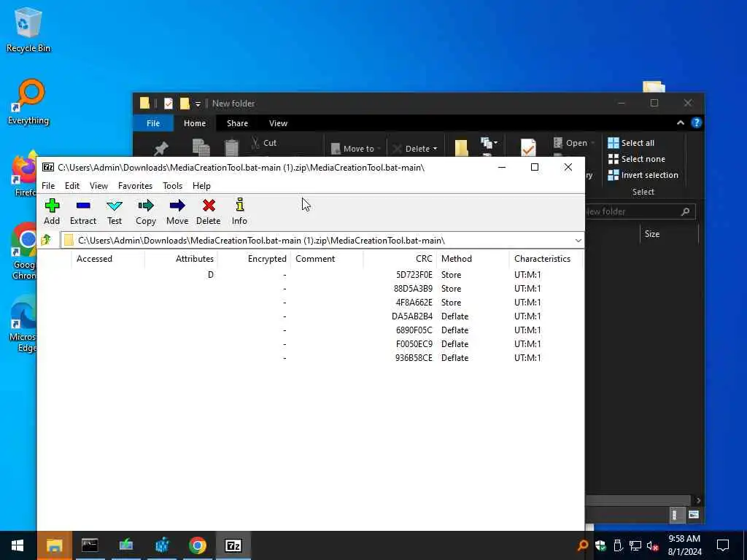Click the red Delete icon in 7-Zip
The height and width of the screenshot is (560, 747).
209,212
